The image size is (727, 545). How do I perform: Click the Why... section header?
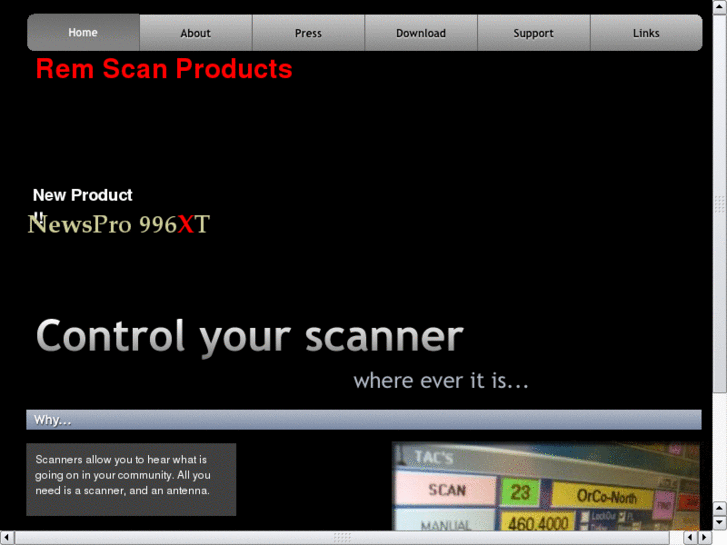click(364, 420)
